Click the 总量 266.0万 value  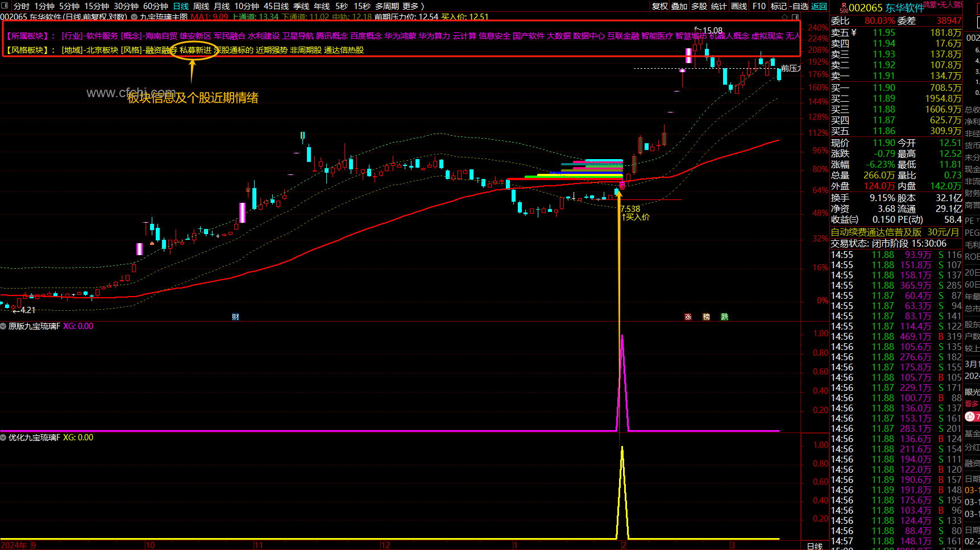(x=880, y=176)
